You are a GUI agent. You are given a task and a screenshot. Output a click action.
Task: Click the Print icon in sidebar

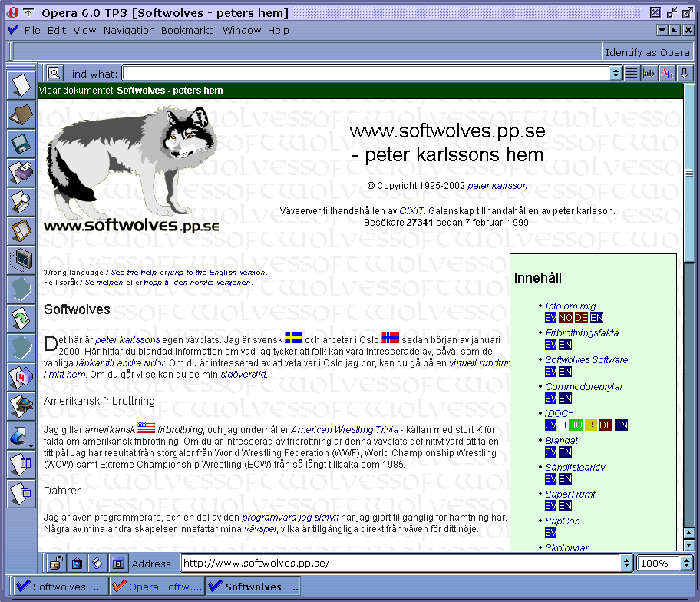(21, 173)
